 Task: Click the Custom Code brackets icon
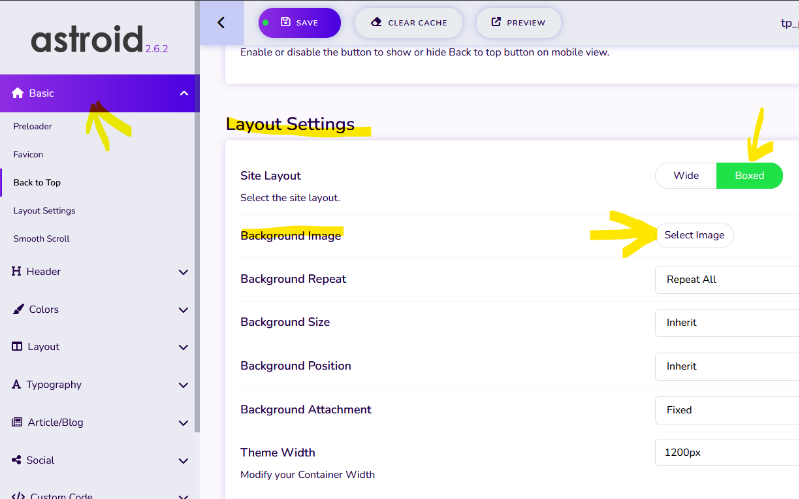(x=18, y=495)
